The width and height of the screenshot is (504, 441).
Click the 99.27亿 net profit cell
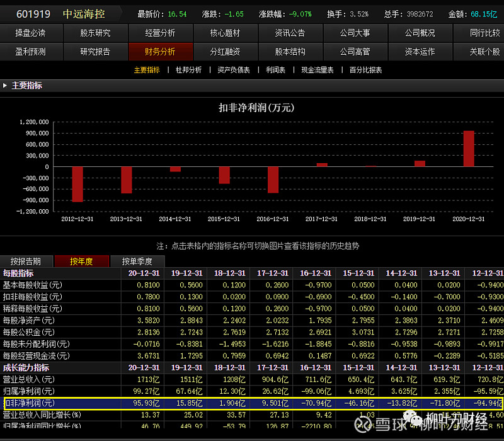(147, 391)
